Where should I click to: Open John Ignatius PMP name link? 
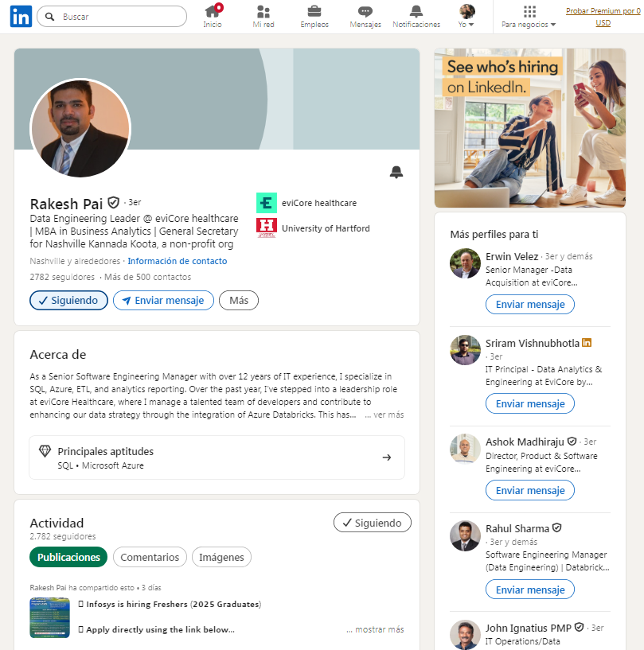click(529, 628)
